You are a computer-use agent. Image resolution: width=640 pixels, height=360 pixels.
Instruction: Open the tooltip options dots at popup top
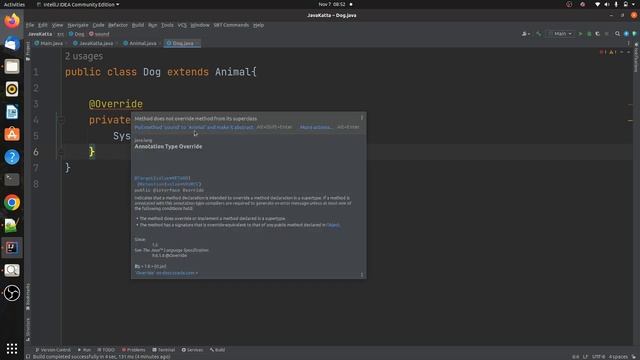(362, 118)
